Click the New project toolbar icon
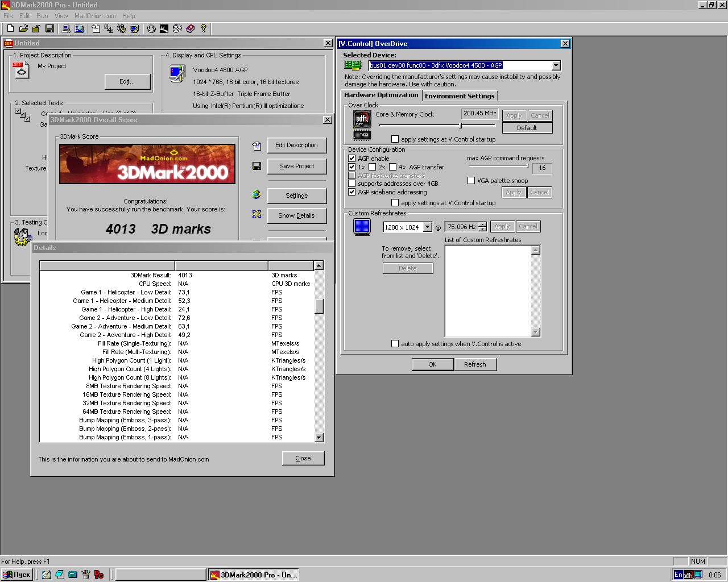The image size is (728, 582). tap(10, 28)
